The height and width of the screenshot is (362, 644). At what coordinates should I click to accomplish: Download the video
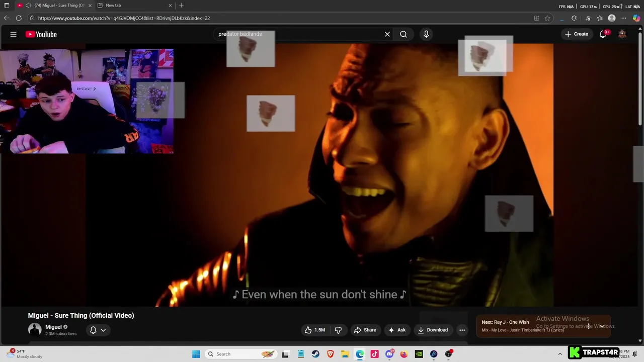[x=433, y=330]
